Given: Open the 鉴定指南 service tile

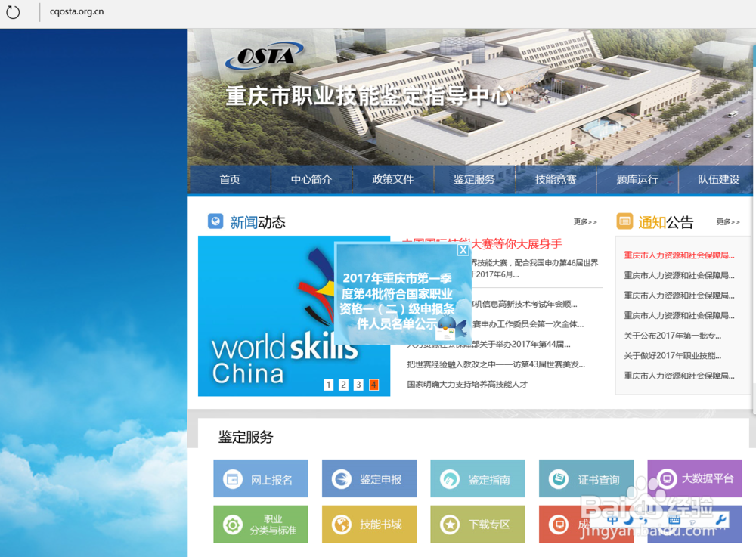Looking at the screenshot, I should [478, 478].
